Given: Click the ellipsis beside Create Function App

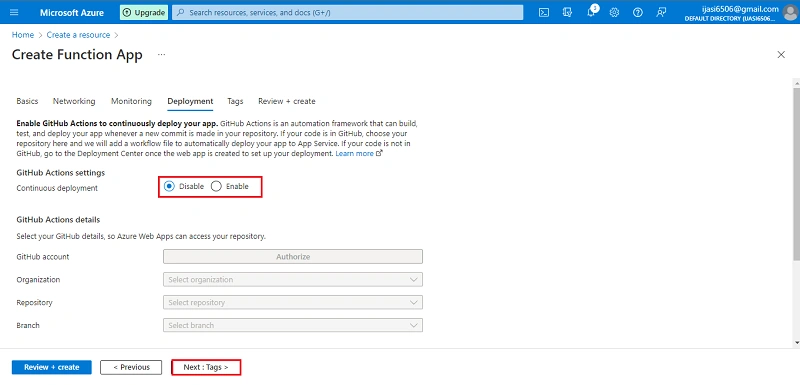Looking at the screenshot, I should (162, 55).
